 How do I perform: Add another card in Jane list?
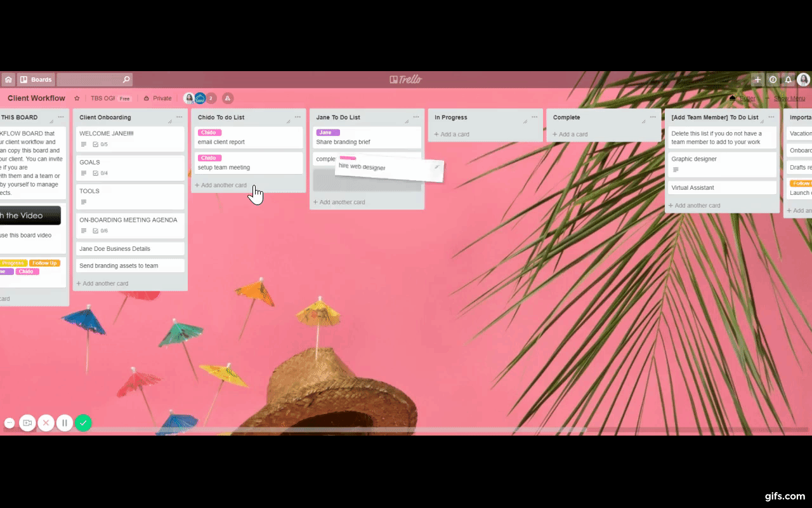(x=339, y=202)
